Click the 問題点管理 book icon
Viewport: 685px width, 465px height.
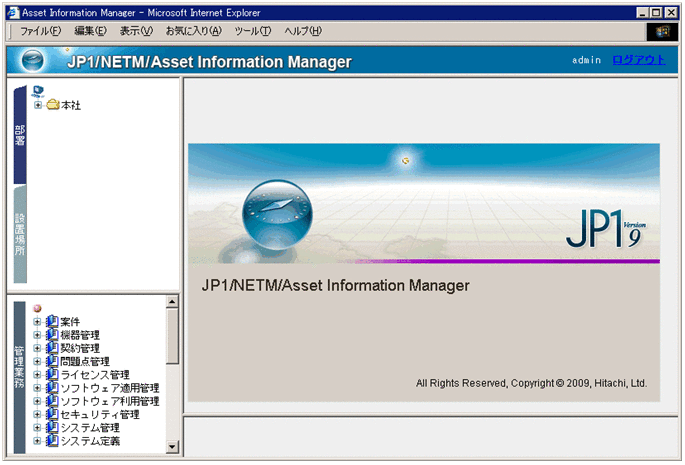tap(52, 361)
